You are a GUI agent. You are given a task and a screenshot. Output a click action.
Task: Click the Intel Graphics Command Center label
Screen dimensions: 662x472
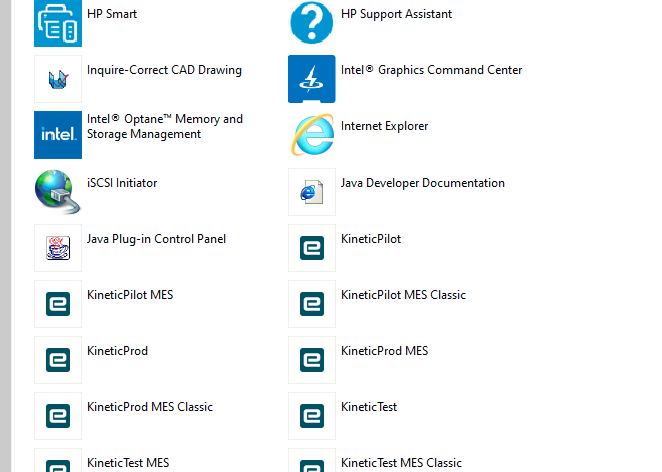(x=431, y=70)
